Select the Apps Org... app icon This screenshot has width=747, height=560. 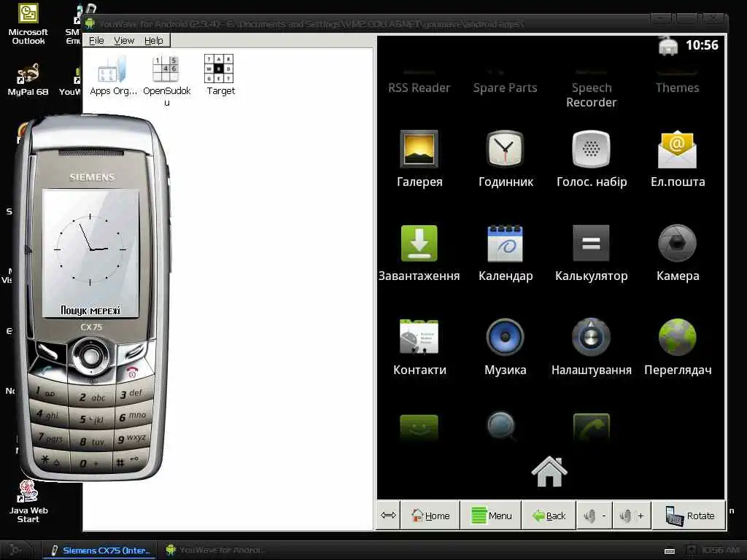pos(113,76)
